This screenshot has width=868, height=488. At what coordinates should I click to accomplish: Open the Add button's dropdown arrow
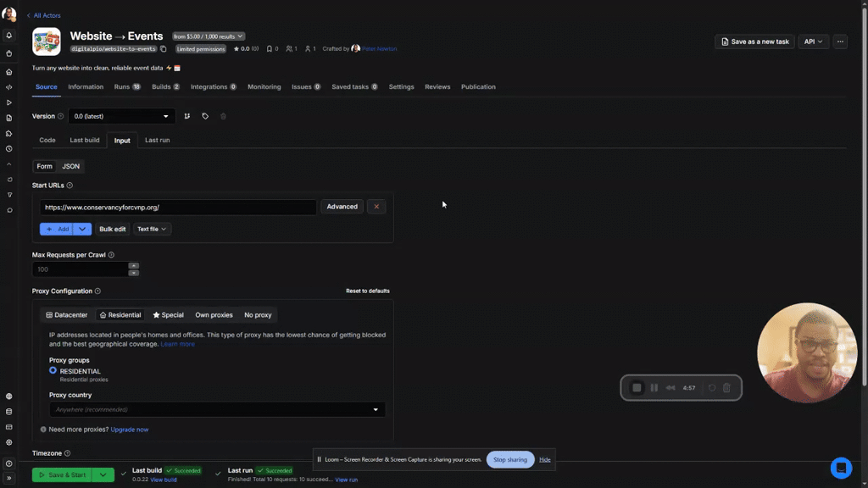pyautogui.click(x=82, y=229)
